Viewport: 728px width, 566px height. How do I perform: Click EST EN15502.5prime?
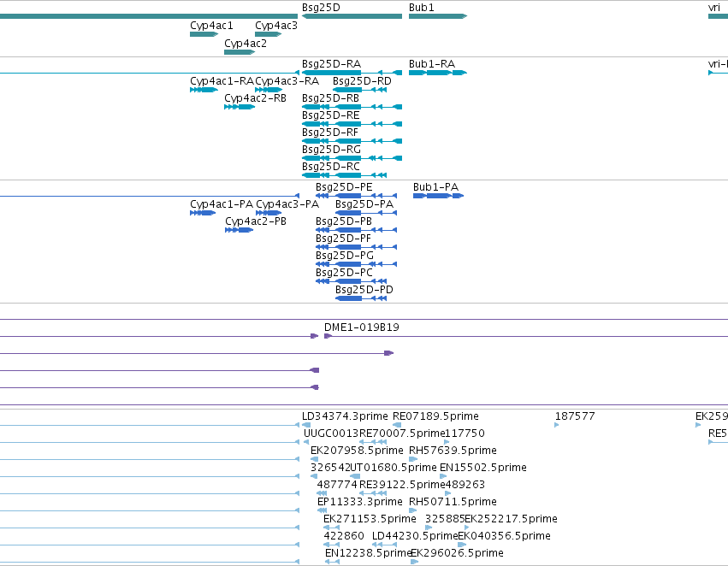tap(483, 469)
